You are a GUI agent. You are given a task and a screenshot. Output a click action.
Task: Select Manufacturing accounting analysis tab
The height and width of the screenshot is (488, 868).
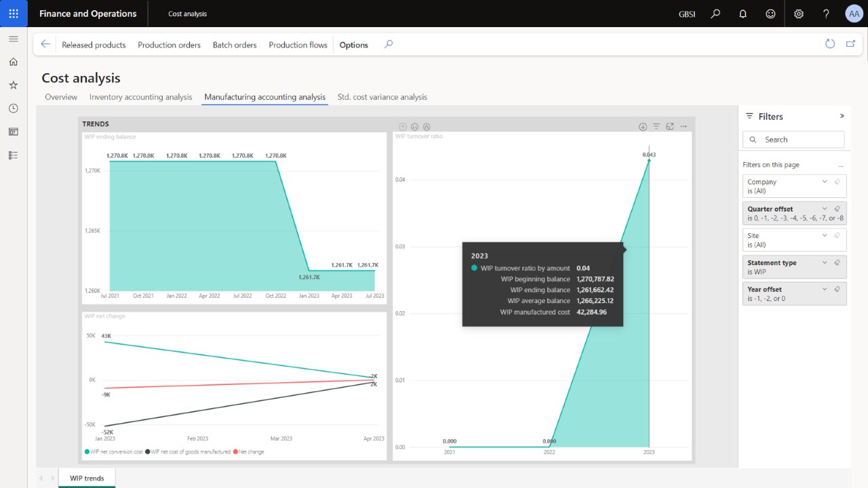265,97
